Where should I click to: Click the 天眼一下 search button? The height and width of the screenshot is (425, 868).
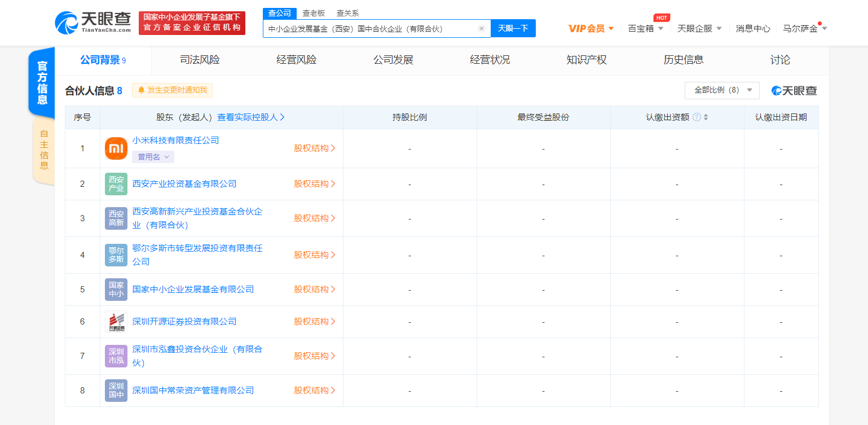pos(513,28)
